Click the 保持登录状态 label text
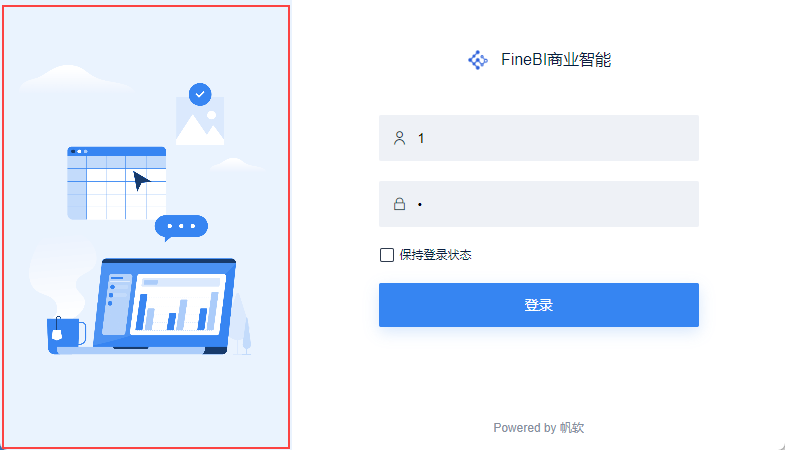Viewport: 785px width, 450px height. (x=436, y=255)
